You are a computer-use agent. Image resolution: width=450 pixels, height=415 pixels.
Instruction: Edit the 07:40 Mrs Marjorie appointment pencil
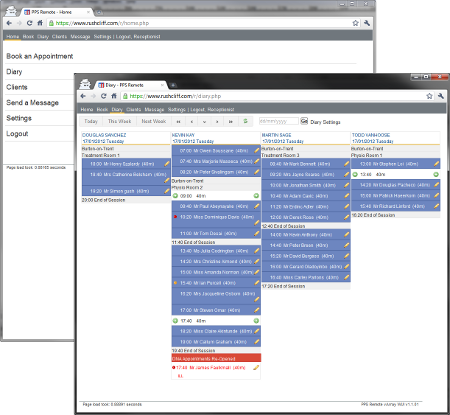click(x=256, y=161)
